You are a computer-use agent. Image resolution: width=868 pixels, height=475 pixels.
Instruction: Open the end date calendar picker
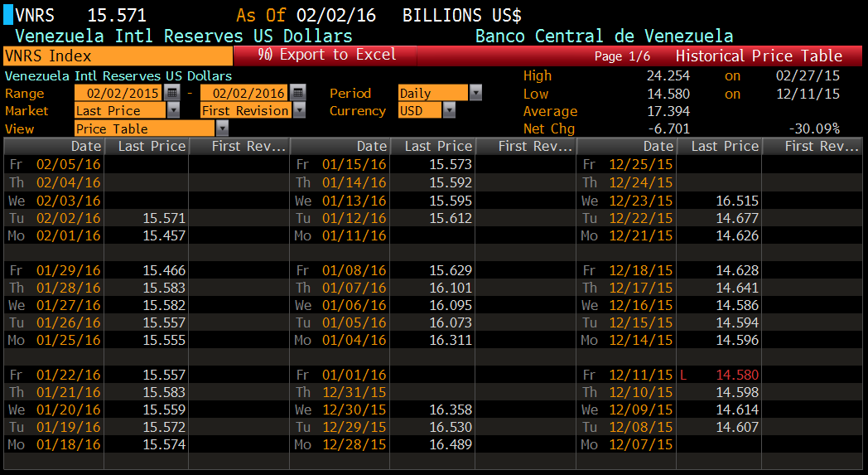tap(298, 93)
